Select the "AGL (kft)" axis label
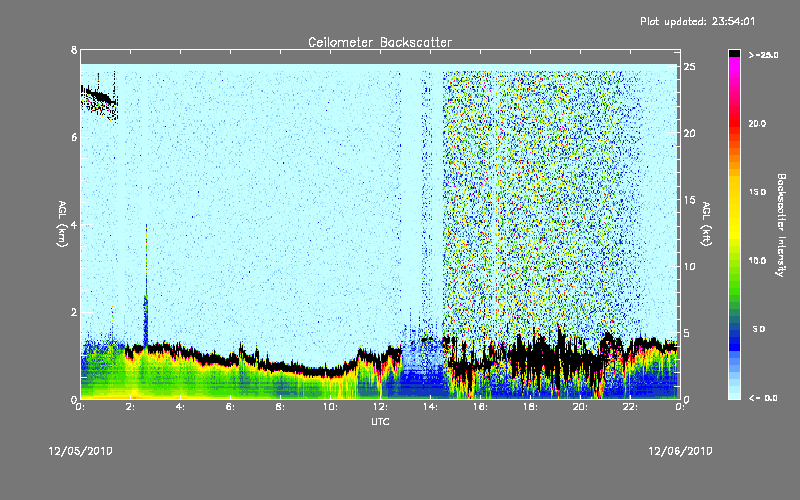The image size is (800, 500). (x=706, y=224)
